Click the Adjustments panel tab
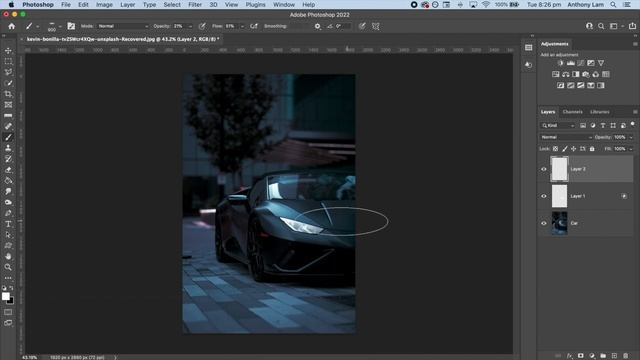This screenshot has width=640, height=360. (x=554, y=44)
